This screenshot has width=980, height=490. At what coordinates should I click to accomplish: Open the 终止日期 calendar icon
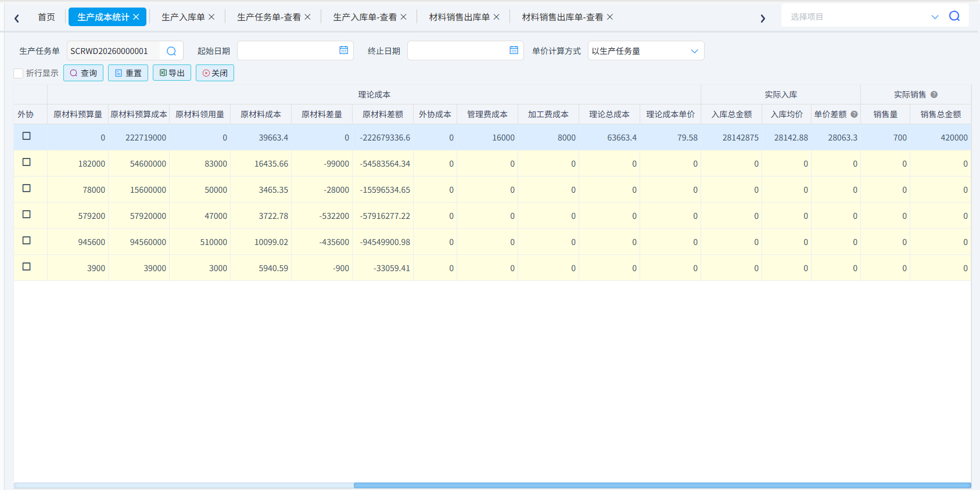coord(514,51)
